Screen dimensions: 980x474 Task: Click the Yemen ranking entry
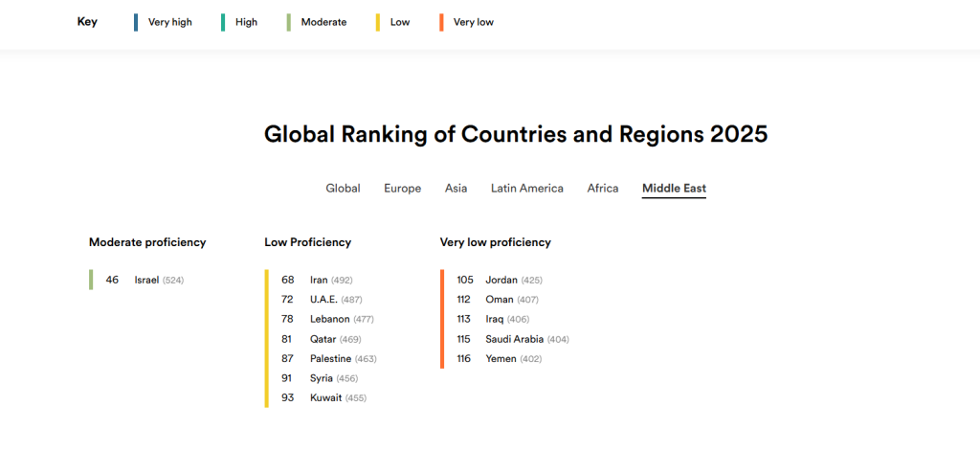[501, 359]
